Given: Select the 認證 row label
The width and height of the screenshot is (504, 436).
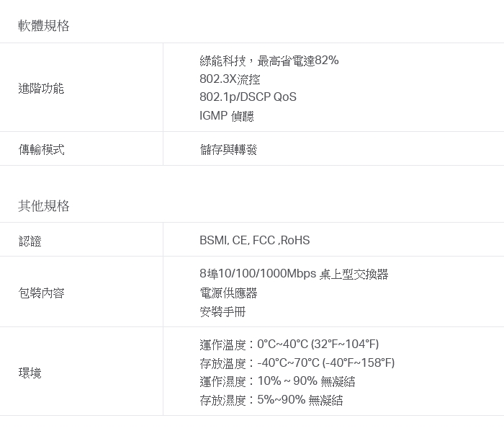Looking at the screenshot, I should click(x=30, y=241).
